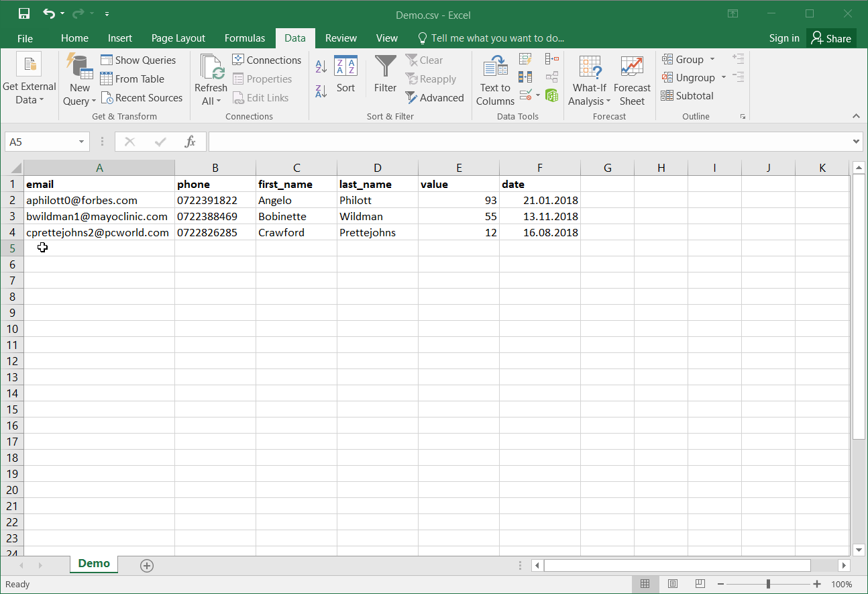Click the Sort A to Z icon
This screenshot has height=594, width=868.
pyautogui.click(x=321, y=66)
